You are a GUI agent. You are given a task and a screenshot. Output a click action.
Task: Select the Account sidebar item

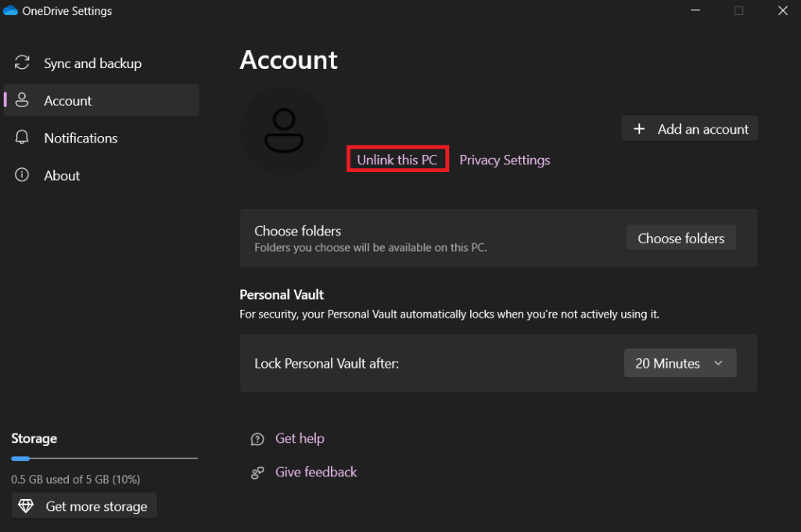click(101, 100)
